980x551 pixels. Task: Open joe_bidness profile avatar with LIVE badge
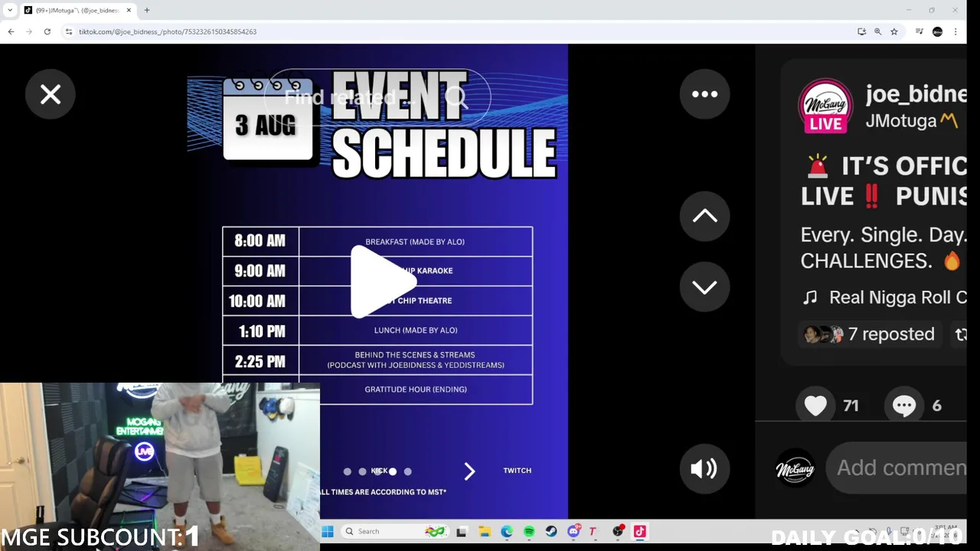coord(825,106)
